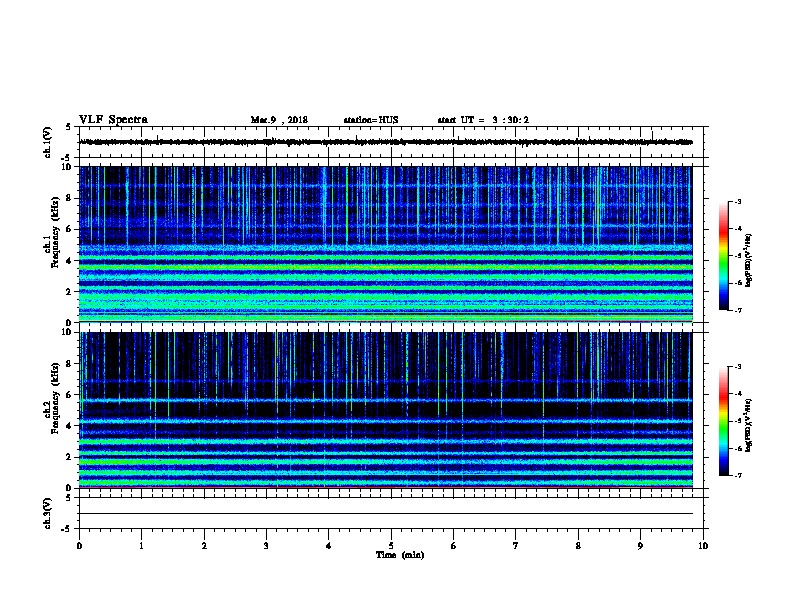
Task: Click the "ch.3(V)" axis label
Action: 47,513
